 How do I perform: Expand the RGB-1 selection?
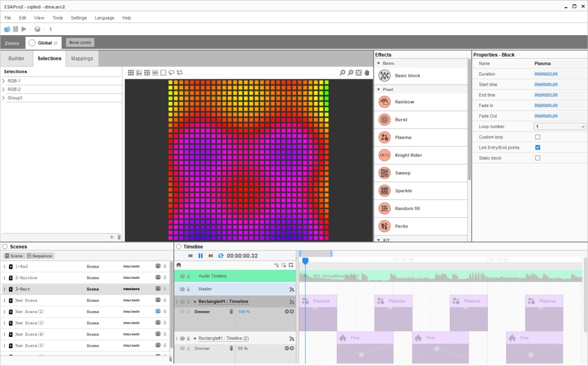coord(4,81)
